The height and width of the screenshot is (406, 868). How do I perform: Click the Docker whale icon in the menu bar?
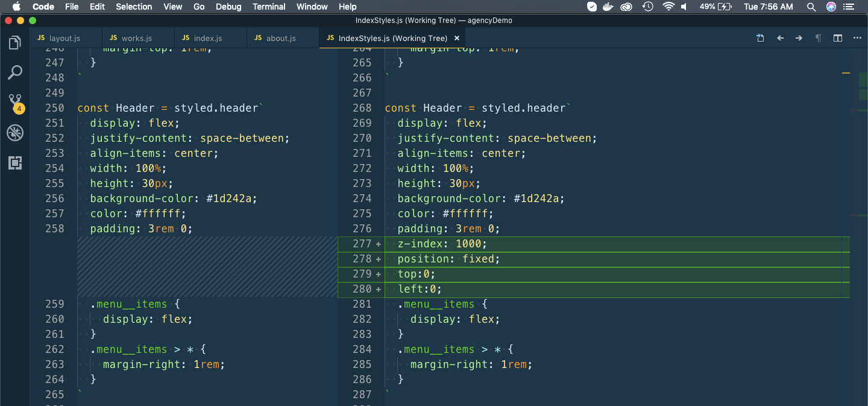[x=609, y=7]
